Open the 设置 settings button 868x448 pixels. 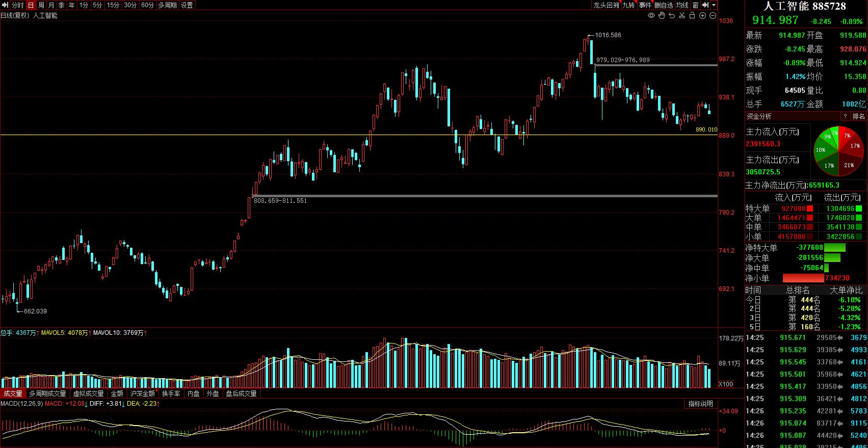tap(187, 5)
